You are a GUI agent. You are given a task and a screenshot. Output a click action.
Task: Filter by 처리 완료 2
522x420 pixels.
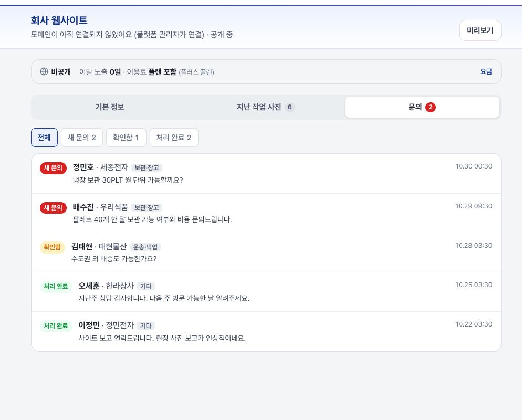click(x=174, y=138)
